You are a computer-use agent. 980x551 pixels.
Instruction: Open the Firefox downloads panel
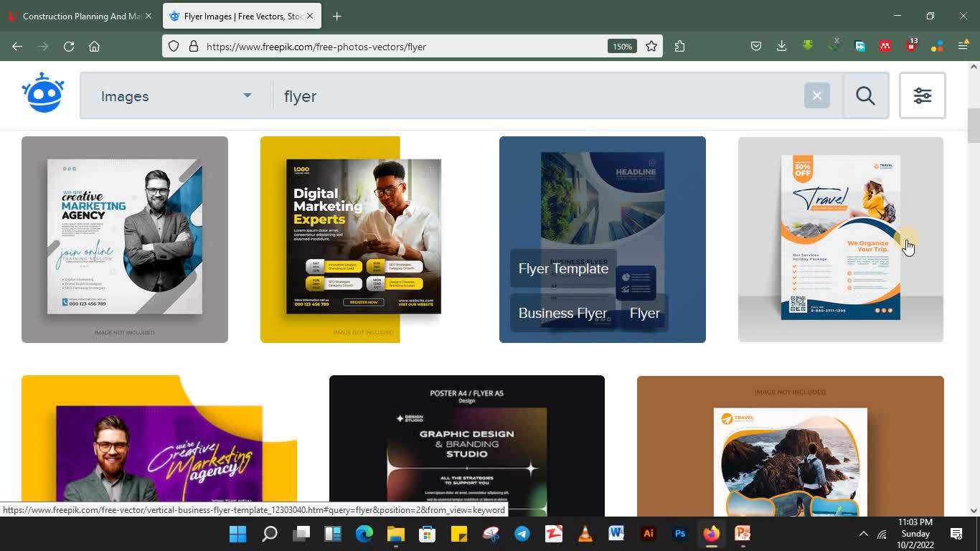(x=781, y=46)
